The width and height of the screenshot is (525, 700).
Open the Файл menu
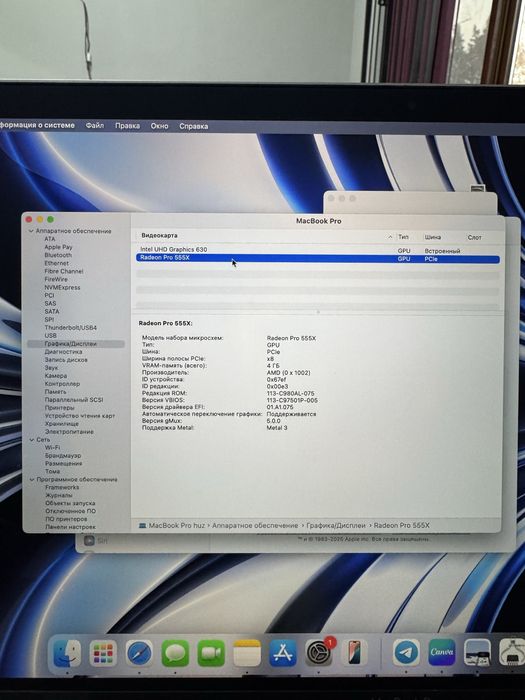[x=95, y=125]
